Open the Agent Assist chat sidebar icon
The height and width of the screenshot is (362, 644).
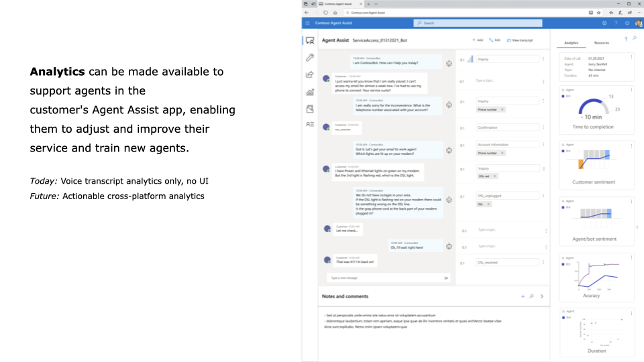pos(310,41)
